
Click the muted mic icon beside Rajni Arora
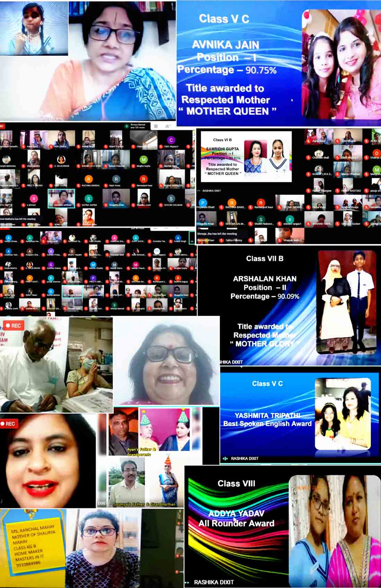coord(106,186)
